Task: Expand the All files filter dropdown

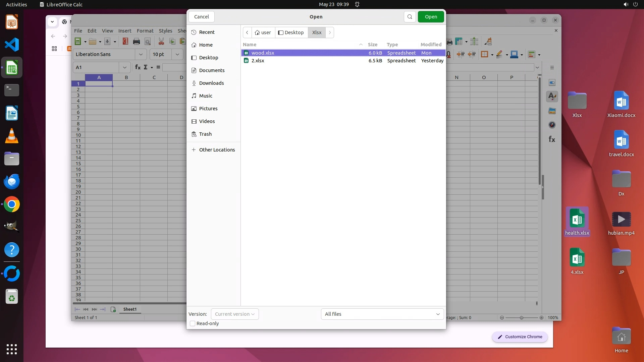Action: pyautogui.click(x=382, y=314)
